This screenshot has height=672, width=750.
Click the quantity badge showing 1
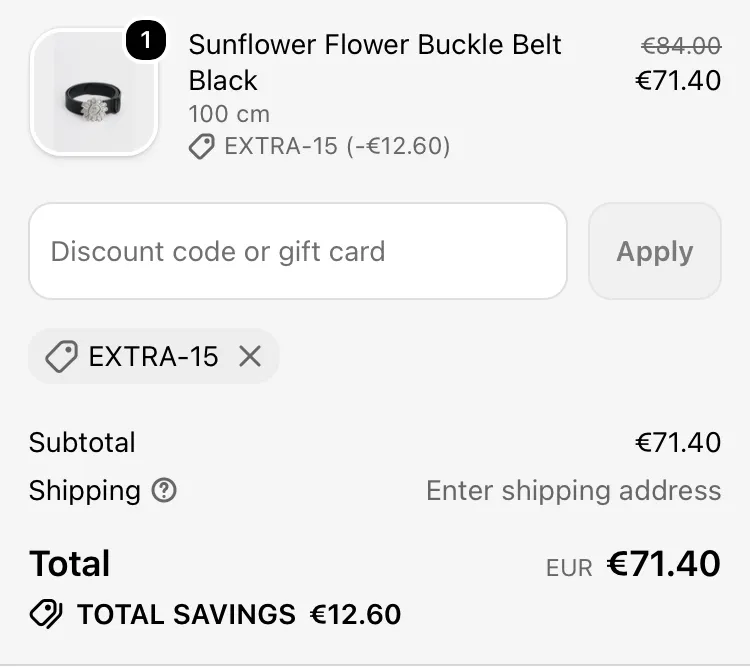click(x=146, y=40)
